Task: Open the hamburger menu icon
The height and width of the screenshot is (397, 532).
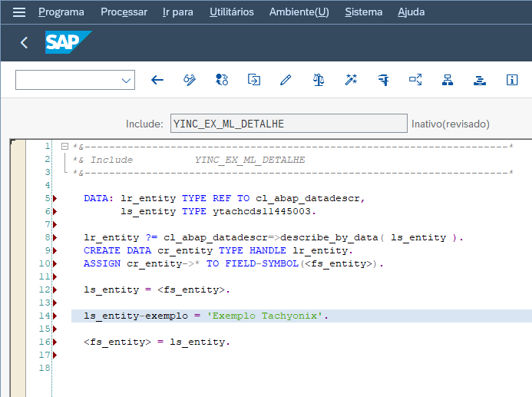Action: point(19,12)
